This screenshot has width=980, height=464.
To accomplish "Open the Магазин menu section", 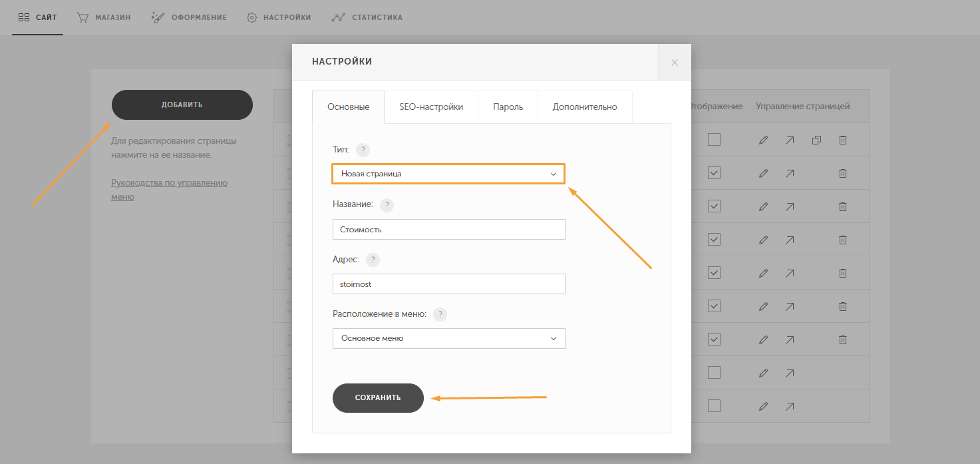I will 104,17.
